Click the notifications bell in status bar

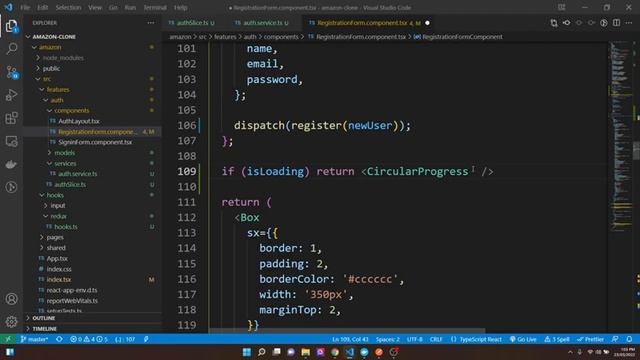(629, 339)
